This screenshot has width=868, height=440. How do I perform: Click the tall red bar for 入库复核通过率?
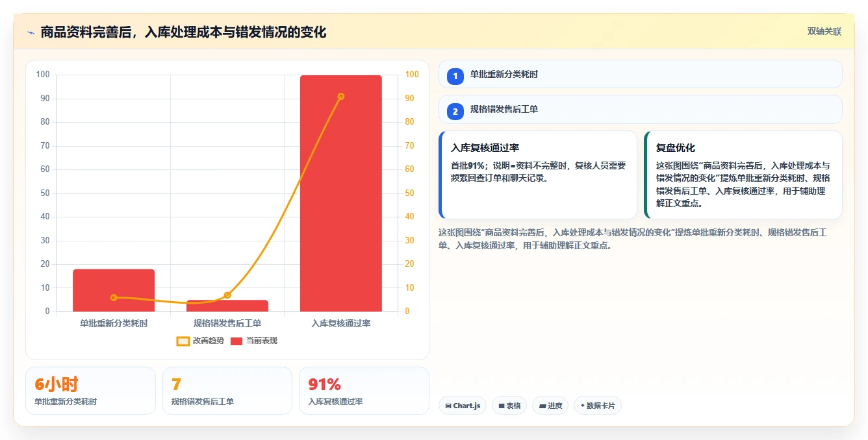pyautogui.click(x=341, y=193)
